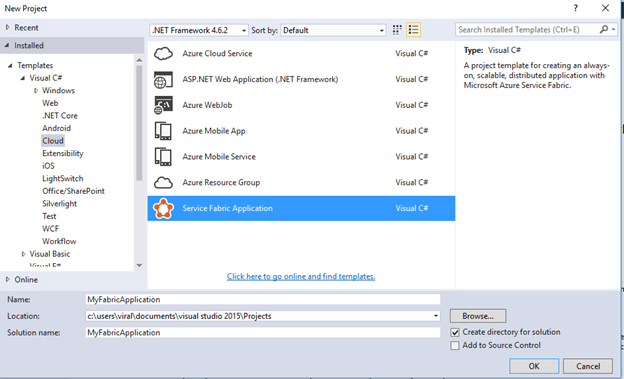Select the Service Fabric Application template name
This screenshot has height=379, width=624.
pos(227,208)
